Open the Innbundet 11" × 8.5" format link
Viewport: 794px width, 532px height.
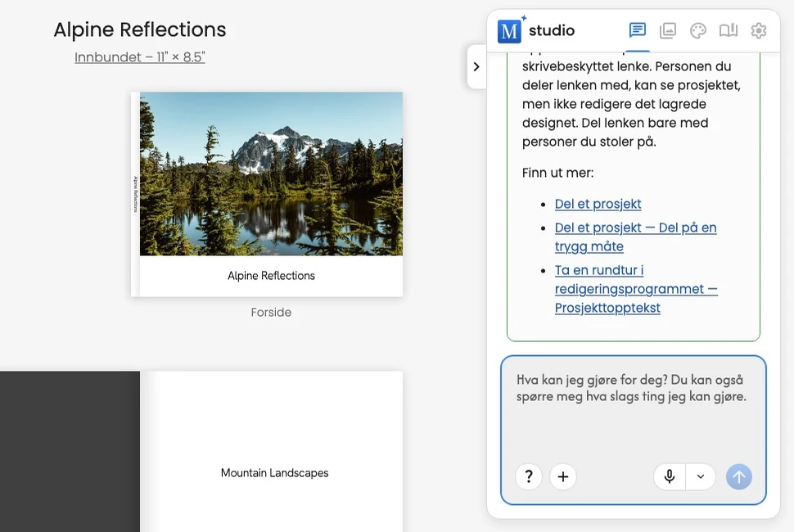click(x=140, y=57)
